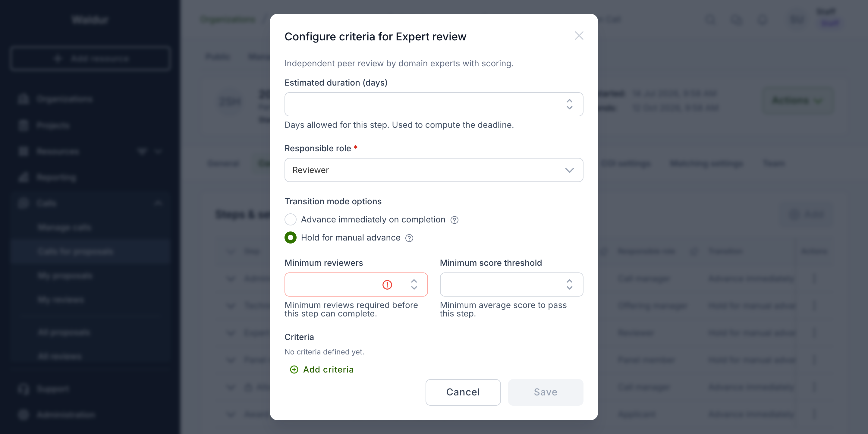
Task: Click the Add criteria link
Action: click(x=328, y=370)
